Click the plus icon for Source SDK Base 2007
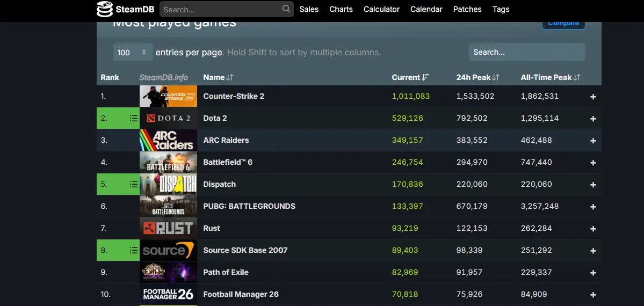The image size is (644, 306). [593, 251]
